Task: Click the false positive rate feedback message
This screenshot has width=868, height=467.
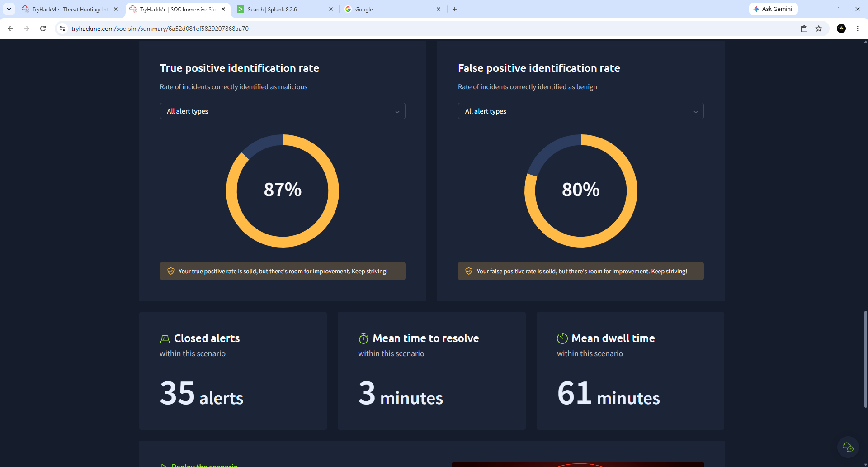Action: [580, 271]
